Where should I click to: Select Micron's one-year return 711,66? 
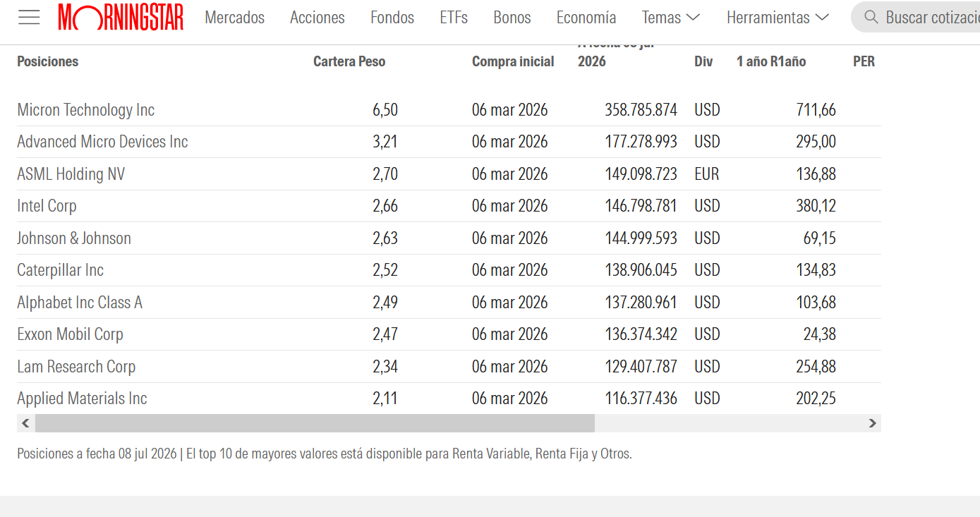click(816, 110)
